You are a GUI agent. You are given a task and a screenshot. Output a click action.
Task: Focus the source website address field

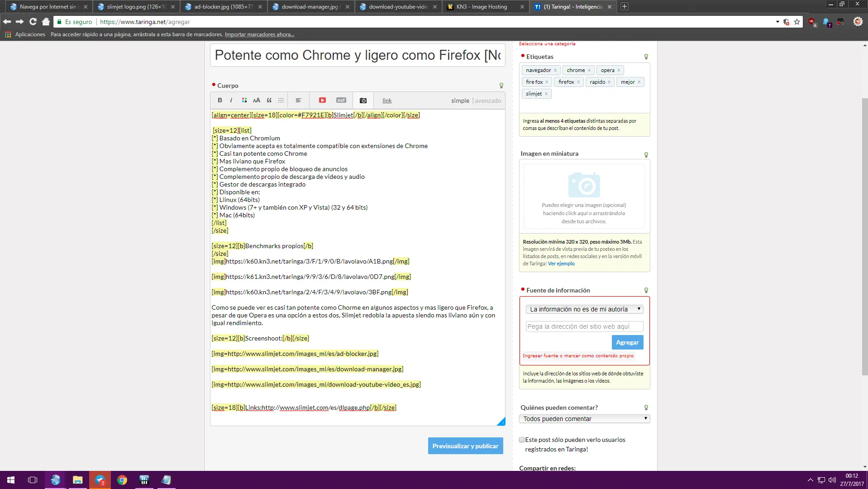pyautogui.click(x=584, y=326)
